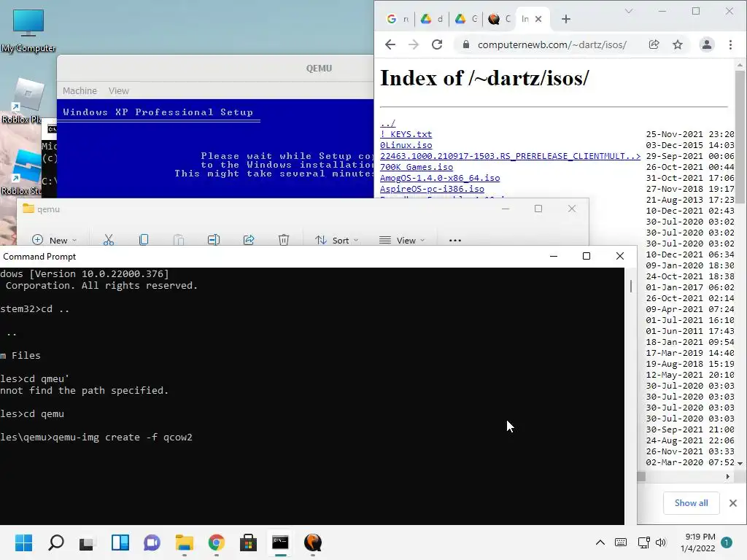Download AmogOS-1.4.0-x86_64.iso link

point(440,178)
